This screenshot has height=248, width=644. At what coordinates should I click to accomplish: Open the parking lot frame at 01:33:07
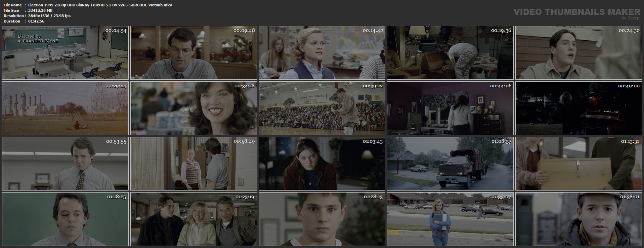click(450, 219)
